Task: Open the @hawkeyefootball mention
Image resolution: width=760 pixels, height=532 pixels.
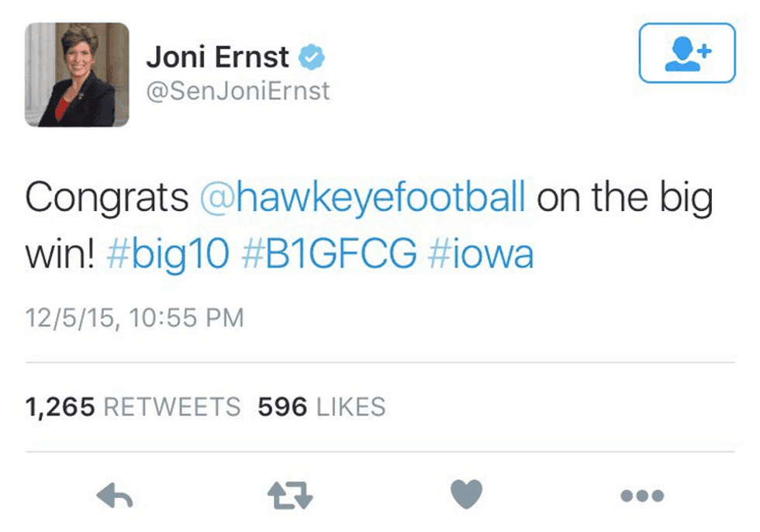Action: (x=363, y=198)
